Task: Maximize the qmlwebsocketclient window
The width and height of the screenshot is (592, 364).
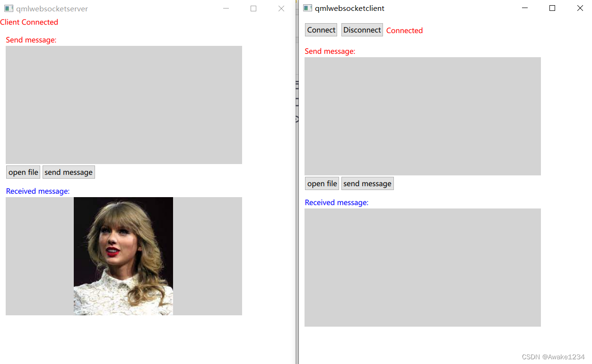Action: click(552, 8)
